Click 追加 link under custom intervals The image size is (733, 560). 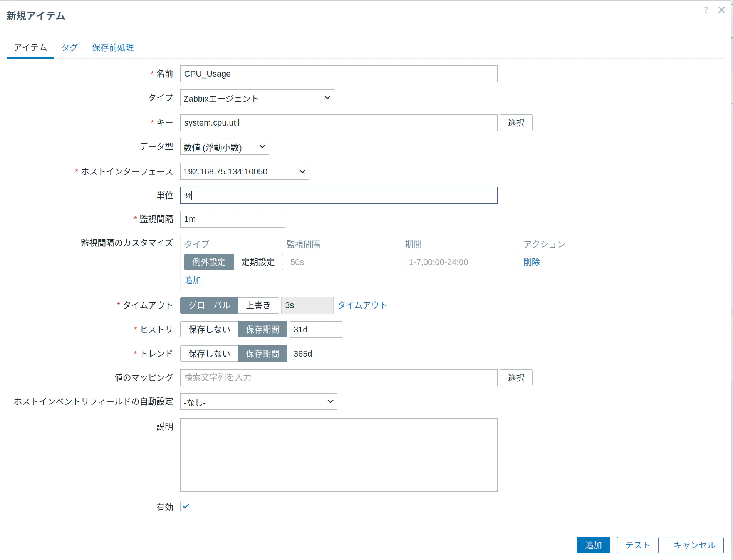192,280
